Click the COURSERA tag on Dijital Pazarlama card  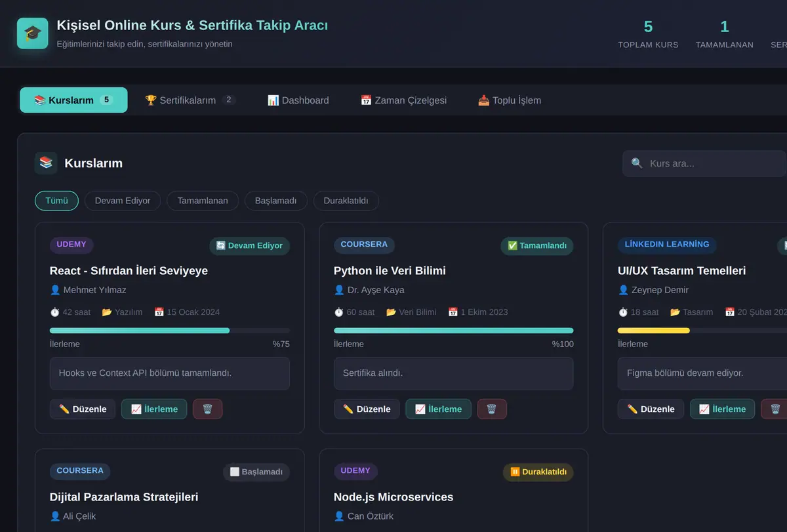tap(80, 472)
